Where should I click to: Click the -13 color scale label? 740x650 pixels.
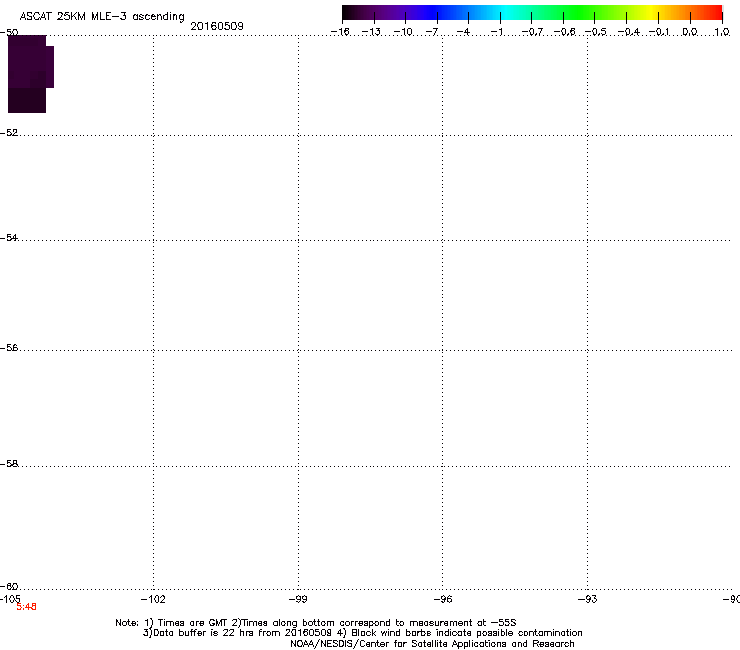point(371,32)
